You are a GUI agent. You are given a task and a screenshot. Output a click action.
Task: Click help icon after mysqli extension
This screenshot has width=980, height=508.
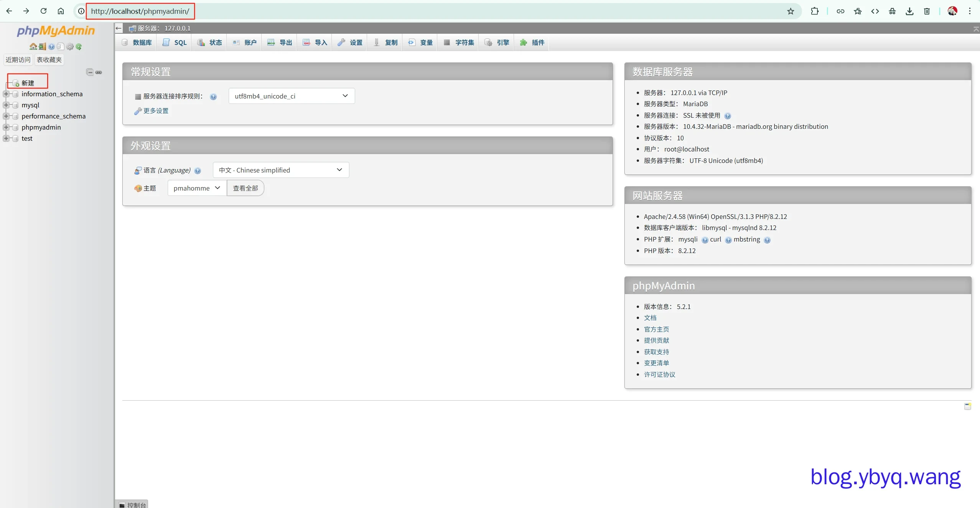click(705, 240)
